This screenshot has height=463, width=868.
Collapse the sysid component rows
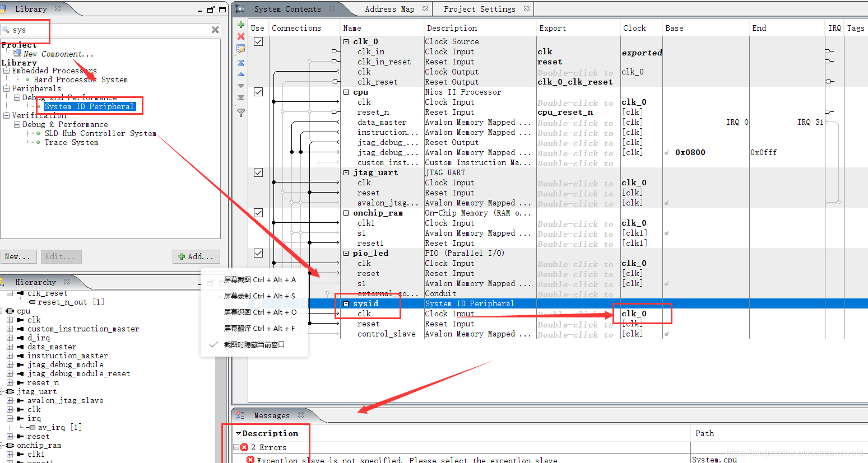(346, 303)
